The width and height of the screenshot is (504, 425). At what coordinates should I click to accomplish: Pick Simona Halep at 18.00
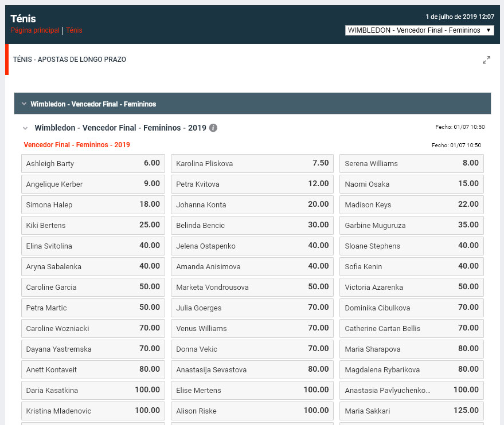tap(93, 204)
